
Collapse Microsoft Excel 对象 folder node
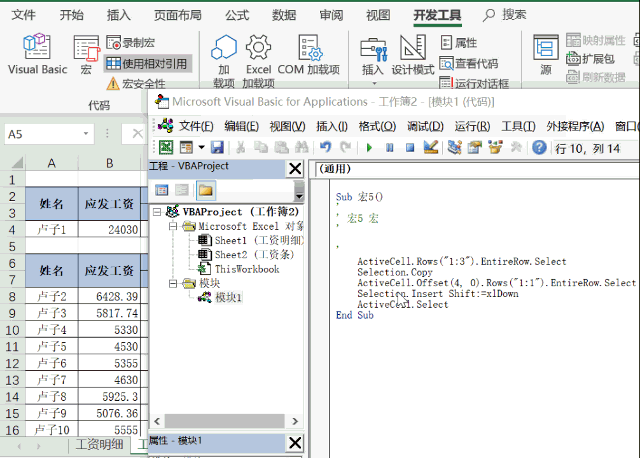pyautogui.click(x=173, y=226)
